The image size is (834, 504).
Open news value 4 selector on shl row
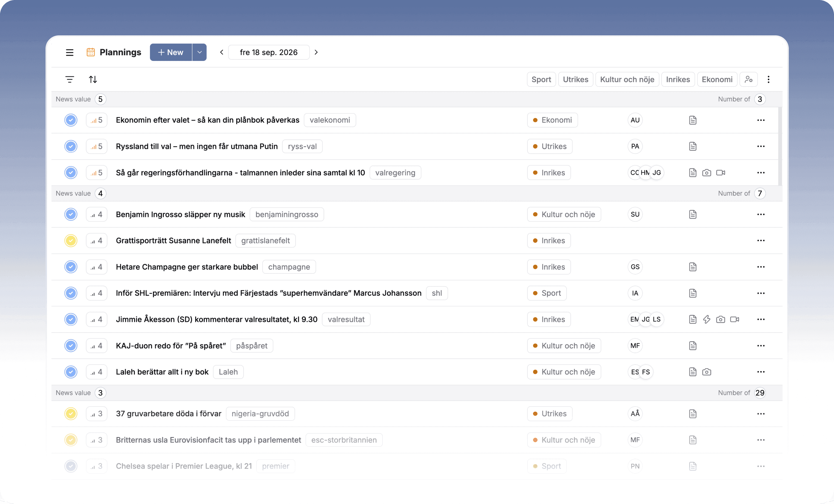pyautogui.click(x=96, y=293)
